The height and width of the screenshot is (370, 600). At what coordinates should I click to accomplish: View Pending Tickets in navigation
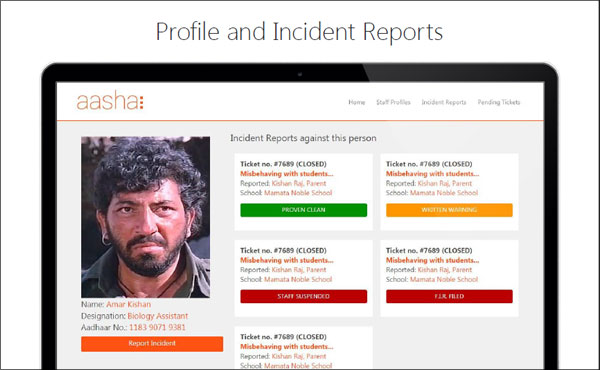499,102
